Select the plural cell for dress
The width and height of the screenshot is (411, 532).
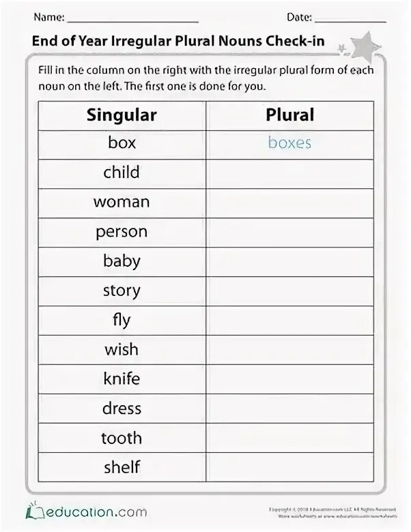(289, 409)
